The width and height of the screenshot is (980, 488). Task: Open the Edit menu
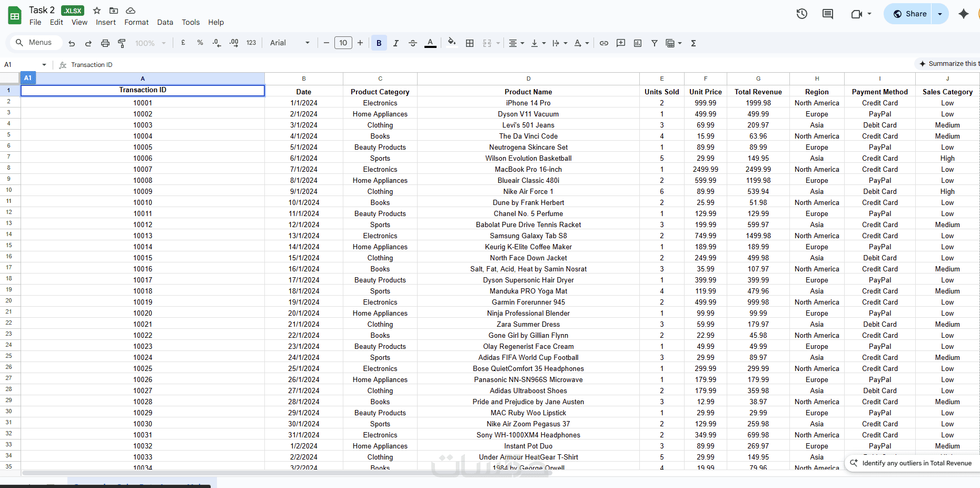pos(56,22)
